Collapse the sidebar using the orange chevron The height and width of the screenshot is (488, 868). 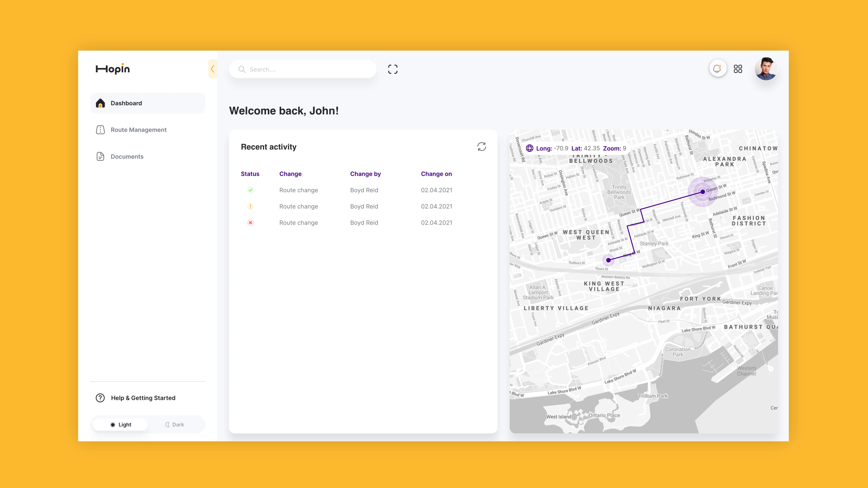[x=213, y=69]
